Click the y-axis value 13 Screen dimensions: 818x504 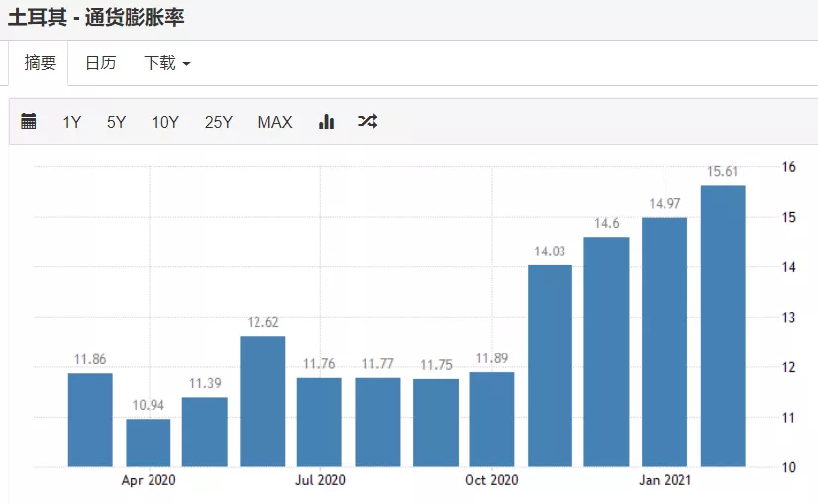pos(788,317)
